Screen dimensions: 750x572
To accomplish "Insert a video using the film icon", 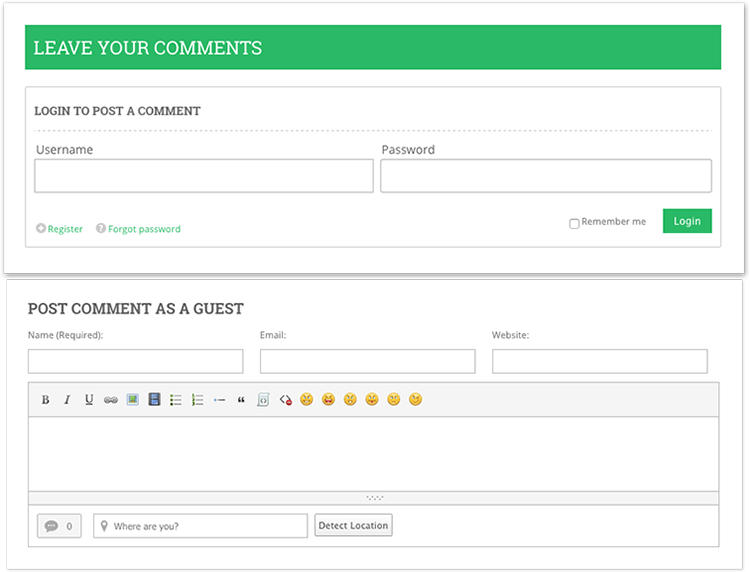I will 154,400.
